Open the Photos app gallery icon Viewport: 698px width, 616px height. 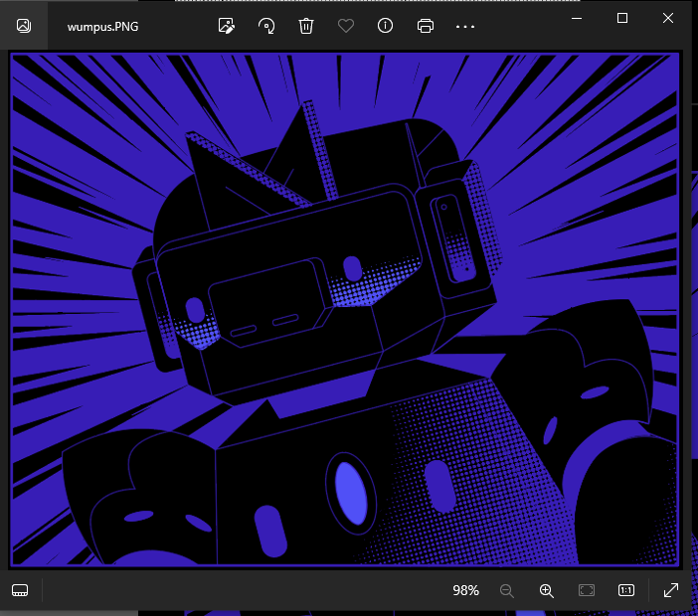[x=24, y=26]
